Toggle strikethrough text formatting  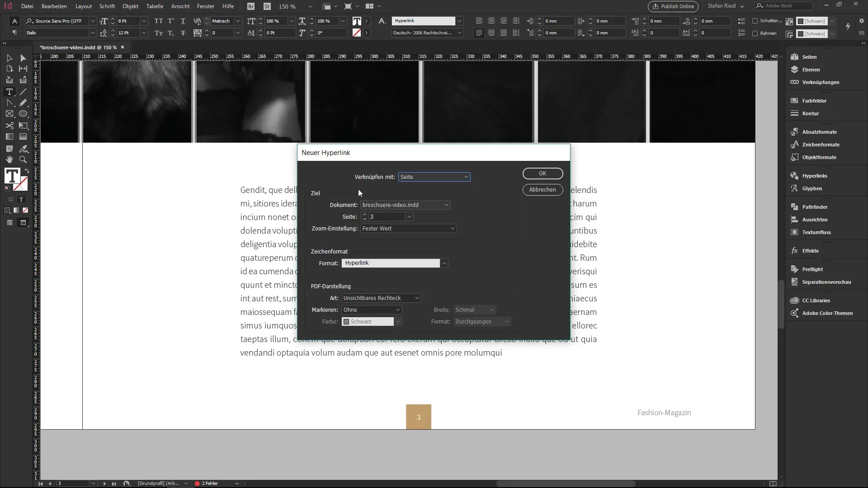pos(183,33)
